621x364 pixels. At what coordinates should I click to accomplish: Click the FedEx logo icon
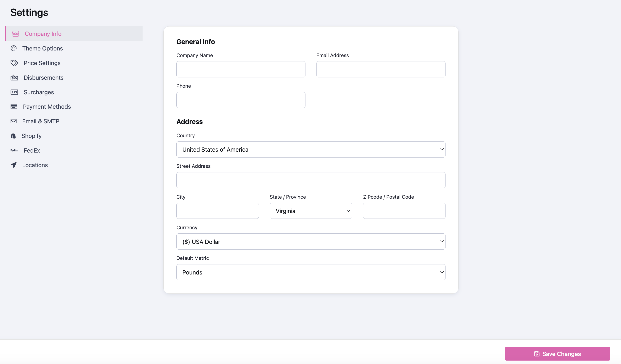click(x=14, y=150)
